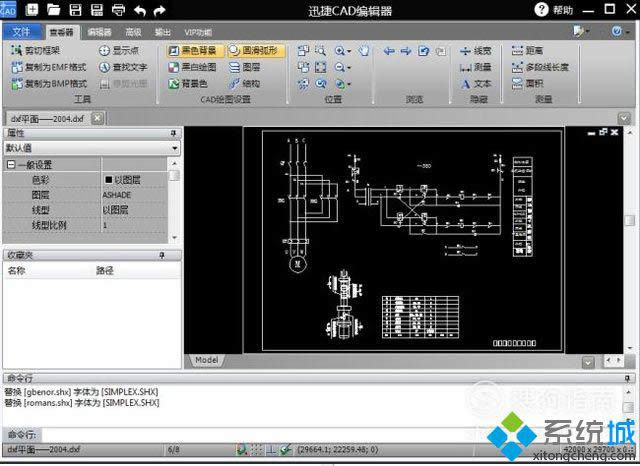Click the 命令行 command input field
Image resolution: width=640 pixels, height=466 pixels.
(320, 435)
